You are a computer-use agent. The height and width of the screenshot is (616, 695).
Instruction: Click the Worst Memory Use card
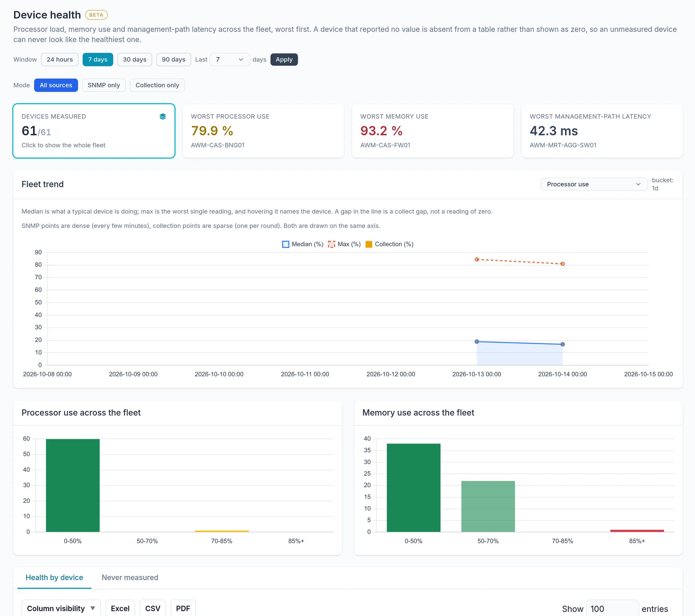click(433, 131)
